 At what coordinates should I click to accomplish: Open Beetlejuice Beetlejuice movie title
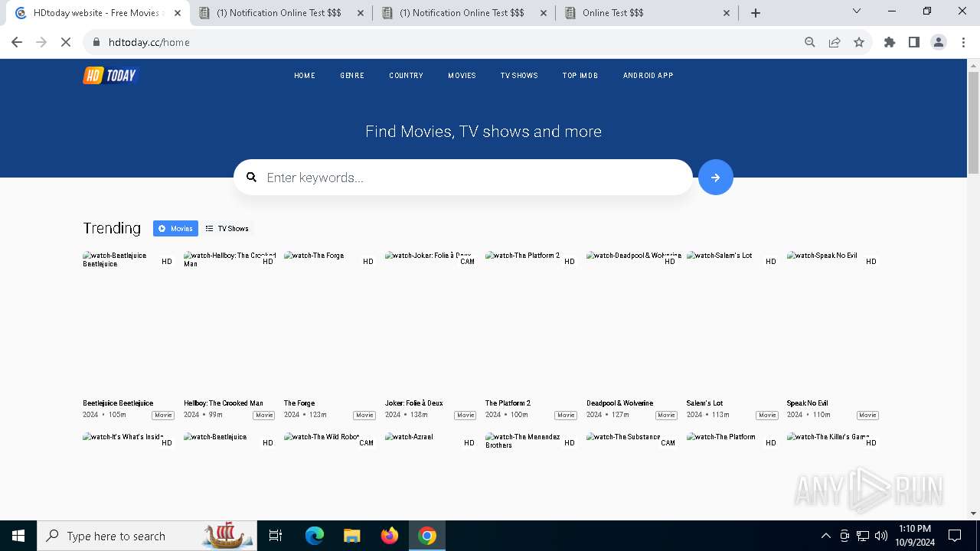click(x=118, y=403)
